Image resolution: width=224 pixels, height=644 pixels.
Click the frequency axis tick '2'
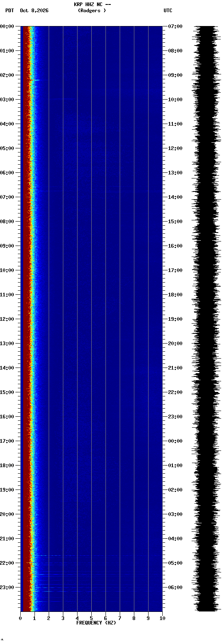(x=49, y=618)
